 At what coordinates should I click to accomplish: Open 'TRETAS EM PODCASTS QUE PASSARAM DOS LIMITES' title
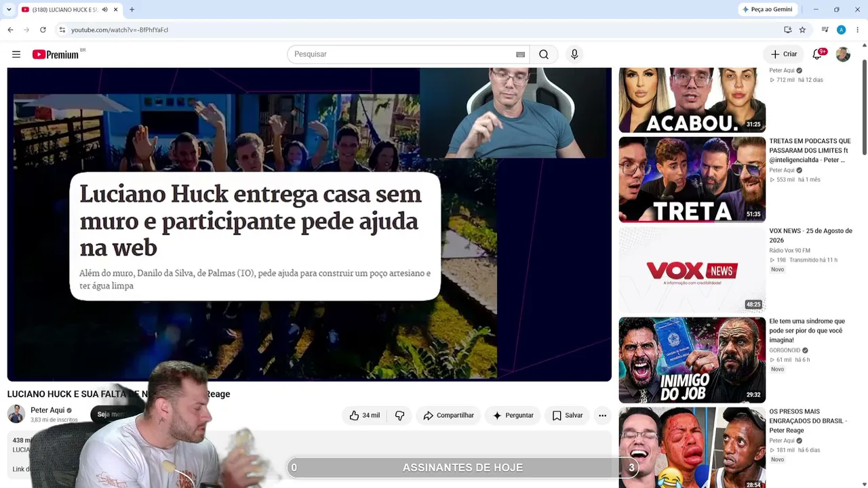click(810, 150)
